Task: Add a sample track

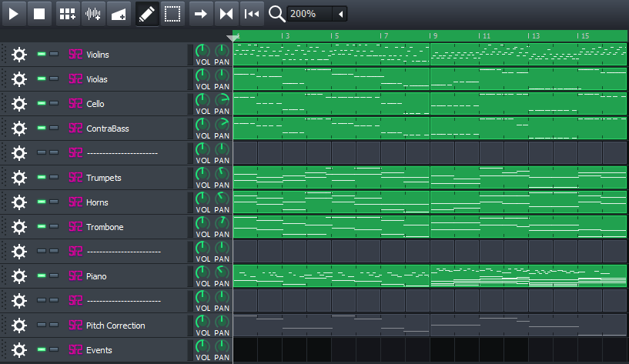Action: (x=92, y=14)
